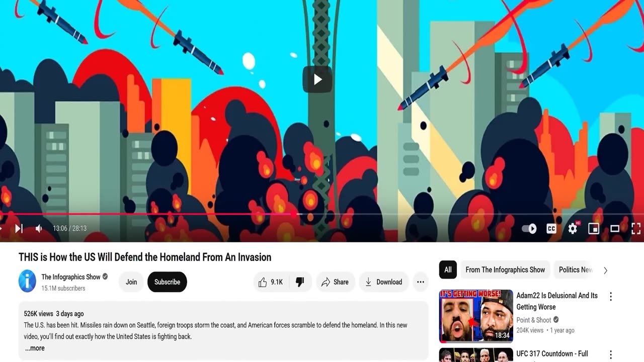Select From The Infographics Show chip
This screenshot has height=362, width=644.
[x=505, y=270]
